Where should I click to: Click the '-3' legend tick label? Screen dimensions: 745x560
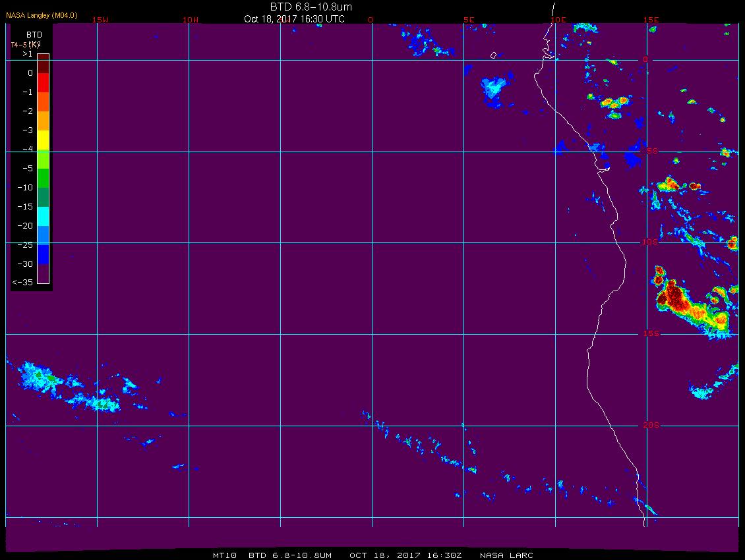pos(28,130)
